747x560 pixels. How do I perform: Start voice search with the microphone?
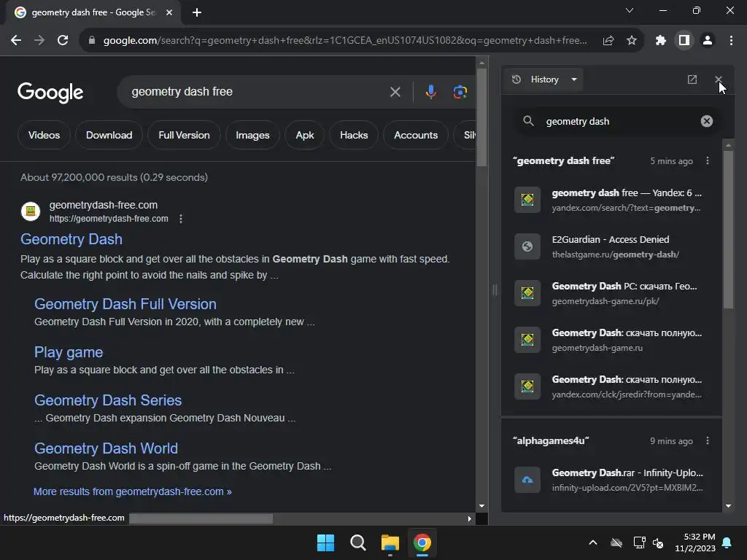click(x=430, y=92)
